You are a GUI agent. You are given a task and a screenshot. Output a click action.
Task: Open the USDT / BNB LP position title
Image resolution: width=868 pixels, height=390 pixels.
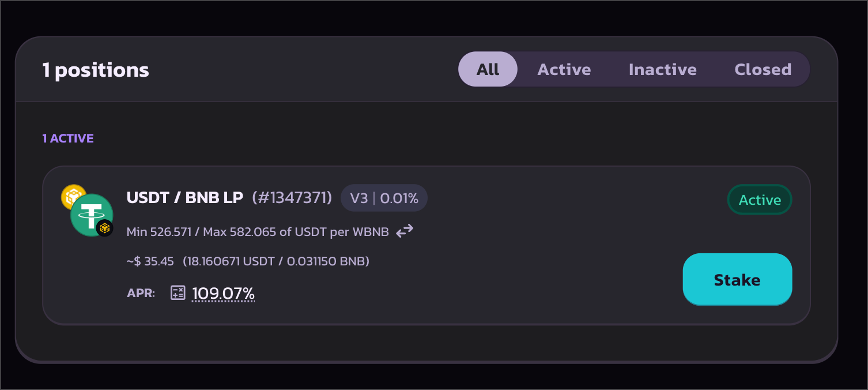tap(186, 198)
